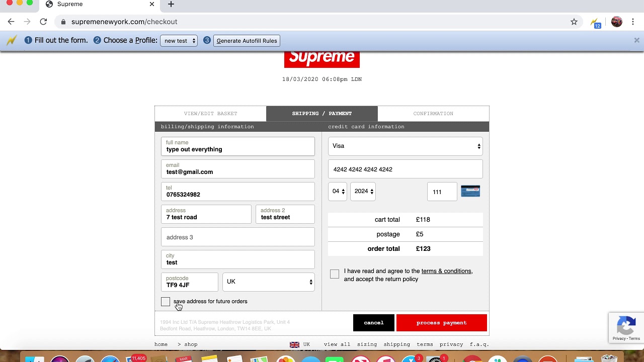The width and height of the screenshot is (644, 362).
Task: Open sizing footer link
Action: pos(367,344)
